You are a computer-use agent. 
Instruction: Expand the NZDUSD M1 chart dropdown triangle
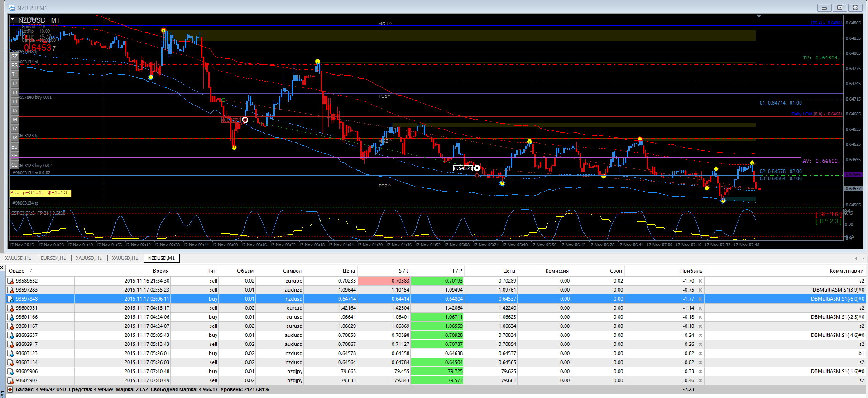click(x=13, y=19)
